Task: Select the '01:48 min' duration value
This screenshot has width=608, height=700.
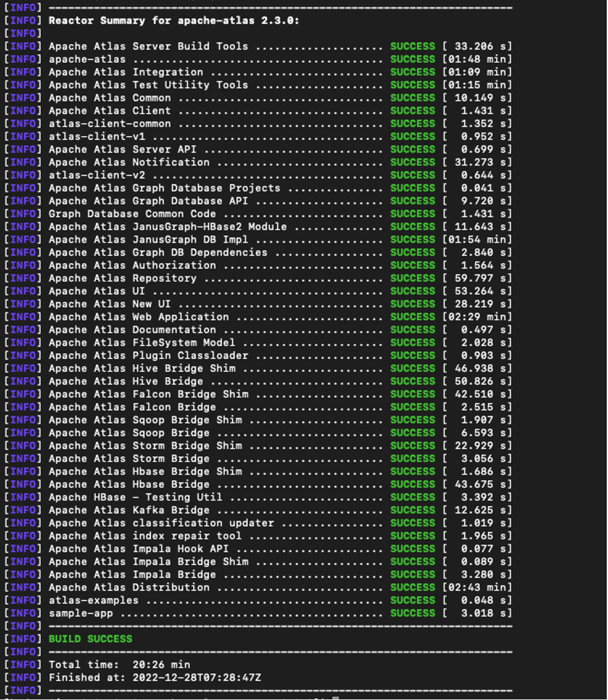Action: click(477, 59)
